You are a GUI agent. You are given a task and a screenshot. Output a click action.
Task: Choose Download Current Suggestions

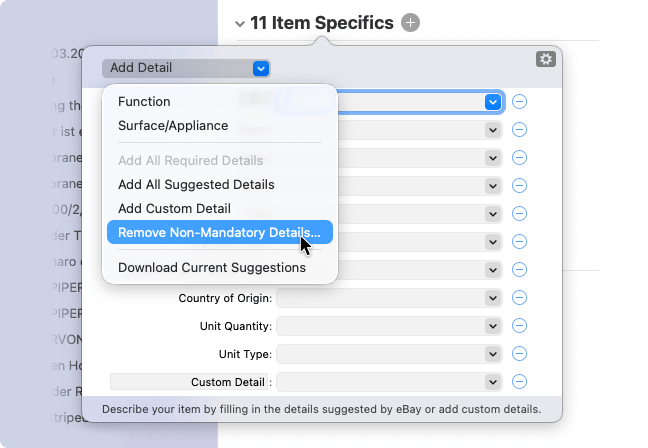click(x=212, y=267)
